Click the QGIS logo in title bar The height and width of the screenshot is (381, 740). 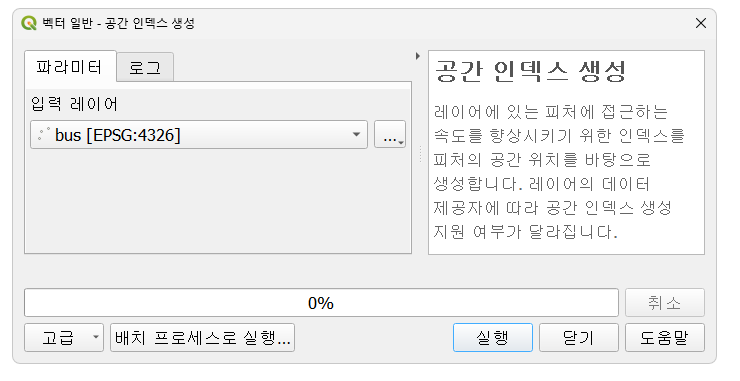point(29,23)
